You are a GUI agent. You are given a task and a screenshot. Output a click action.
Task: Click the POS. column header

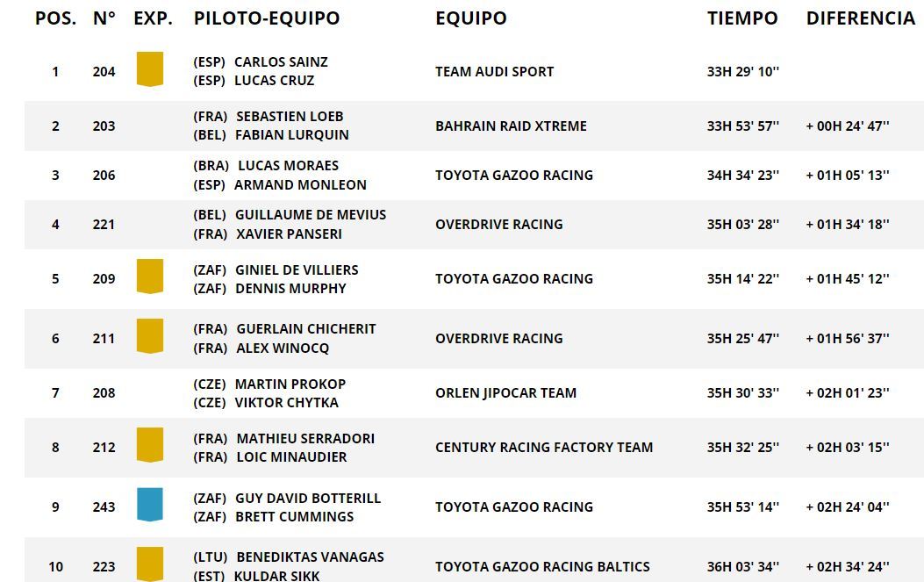[55, 18]
